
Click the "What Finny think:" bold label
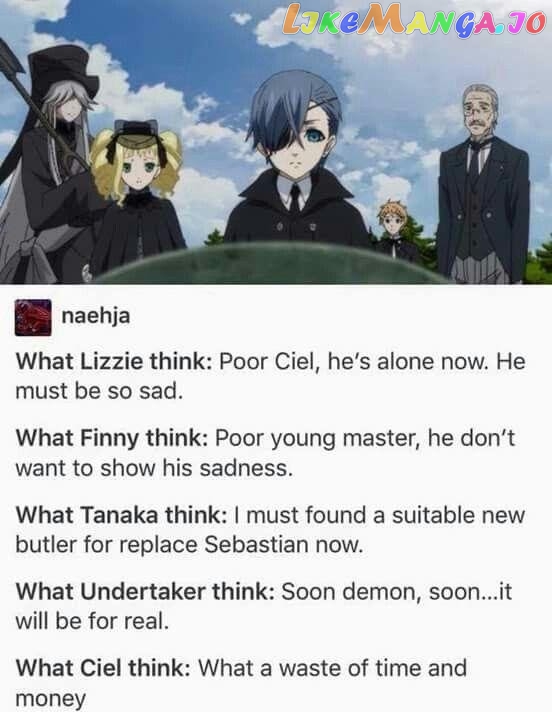coord(112,439)
